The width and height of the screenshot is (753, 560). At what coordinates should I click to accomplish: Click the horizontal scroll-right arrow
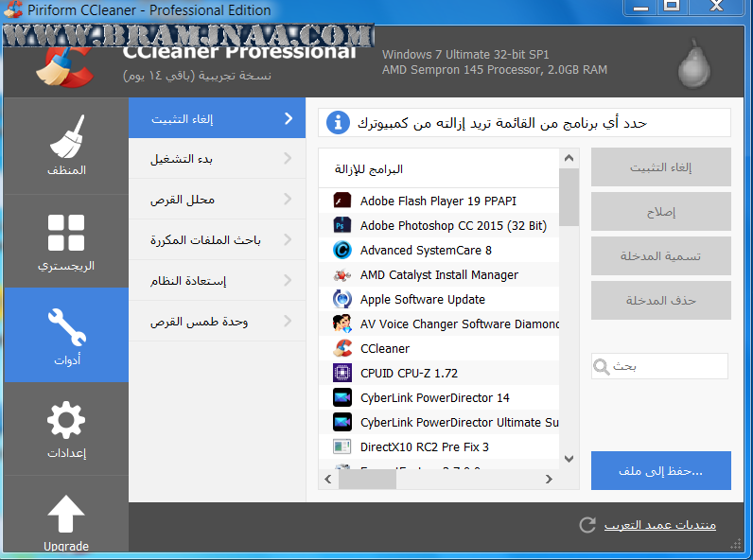point(549,479)
